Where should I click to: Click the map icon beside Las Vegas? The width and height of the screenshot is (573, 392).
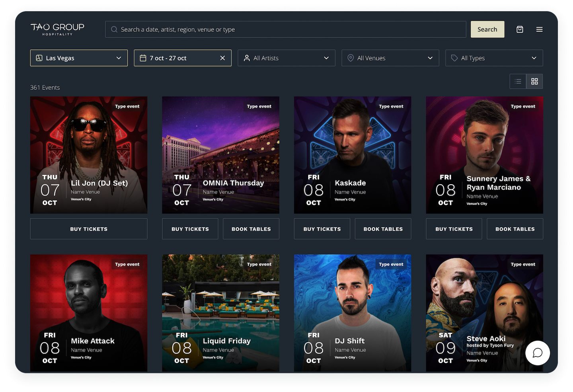pos(39,58)
